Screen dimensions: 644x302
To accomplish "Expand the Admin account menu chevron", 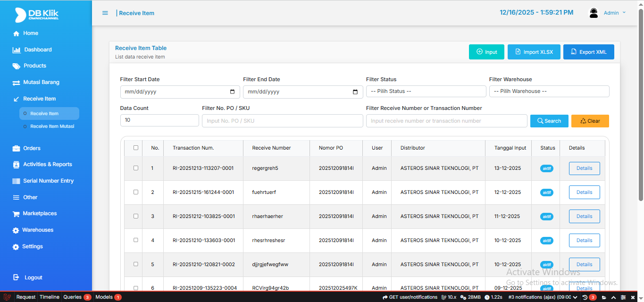I will 624,12.
